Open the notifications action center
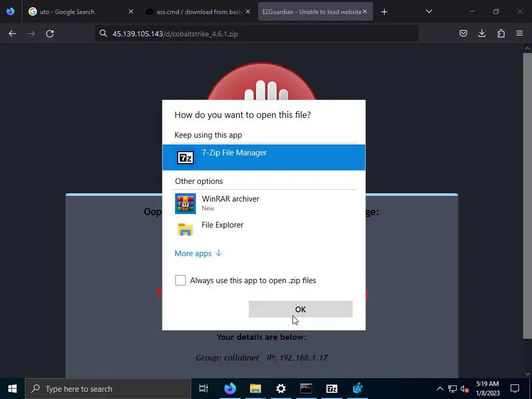Image resolution: width=532 pixels, height=399 pixels. [515, 389]
